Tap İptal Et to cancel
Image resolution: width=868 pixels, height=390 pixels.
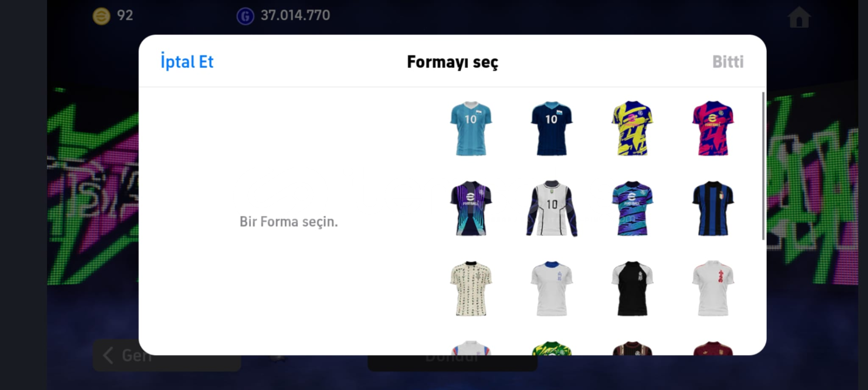click(x=187, y=62)
